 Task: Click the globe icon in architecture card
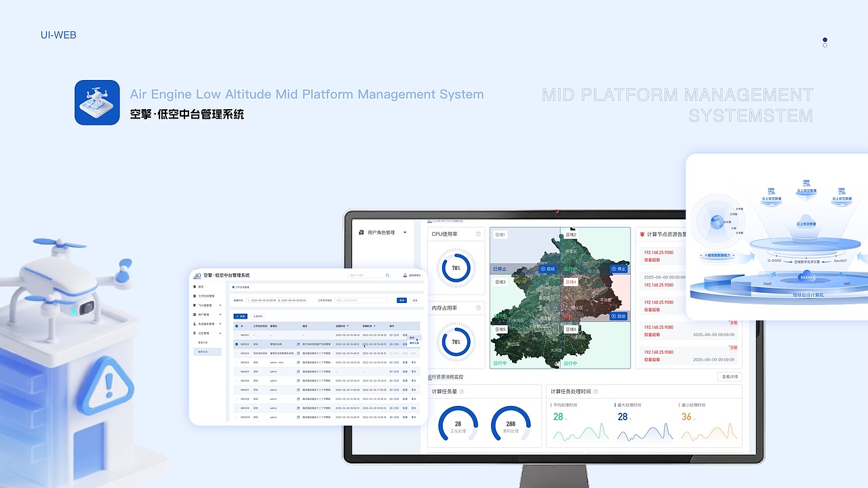(717, 222)
